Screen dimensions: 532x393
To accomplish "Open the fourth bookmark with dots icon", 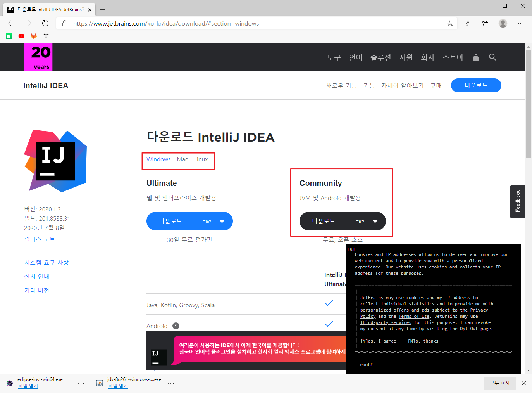I will (x=46, y=36).
